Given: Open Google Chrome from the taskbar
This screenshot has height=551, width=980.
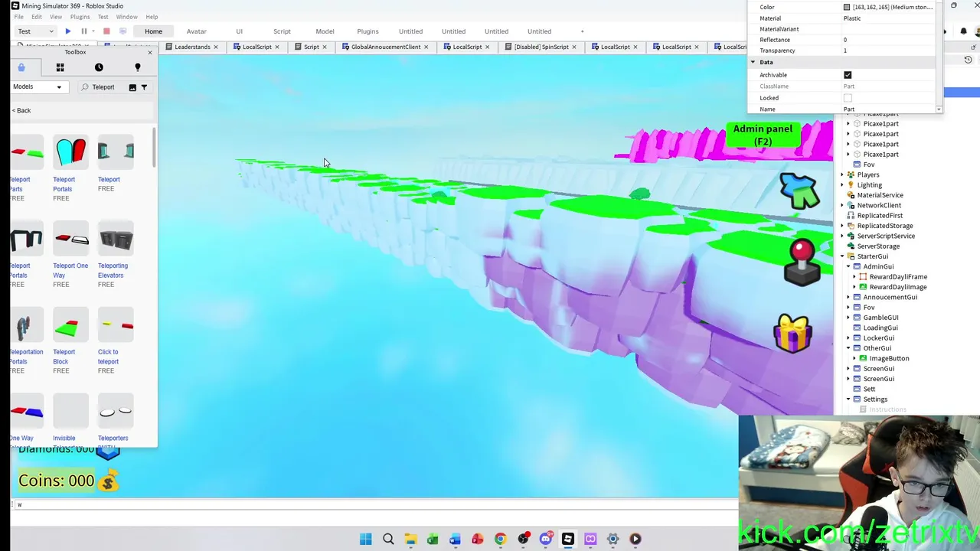Looking at the screenshot, I should (500, 539).
